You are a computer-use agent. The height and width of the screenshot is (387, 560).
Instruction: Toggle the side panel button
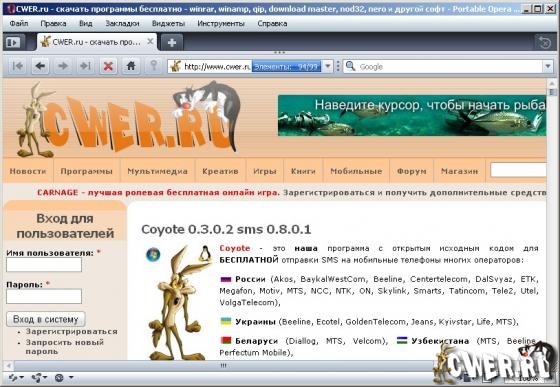click(14, 42)
